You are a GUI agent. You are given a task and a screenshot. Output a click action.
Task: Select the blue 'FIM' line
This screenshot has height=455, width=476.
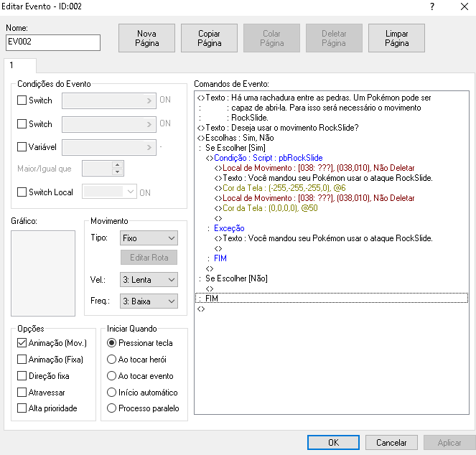click(218, 258)
